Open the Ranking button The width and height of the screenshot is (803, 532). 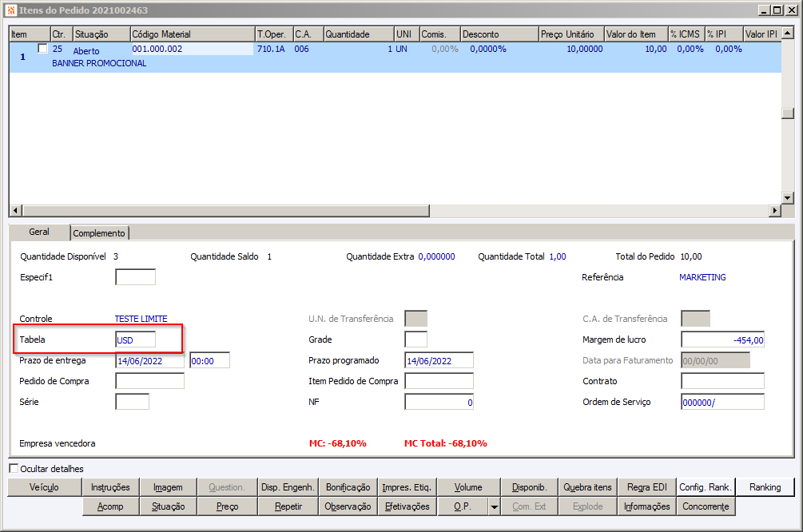coord(765,487)
